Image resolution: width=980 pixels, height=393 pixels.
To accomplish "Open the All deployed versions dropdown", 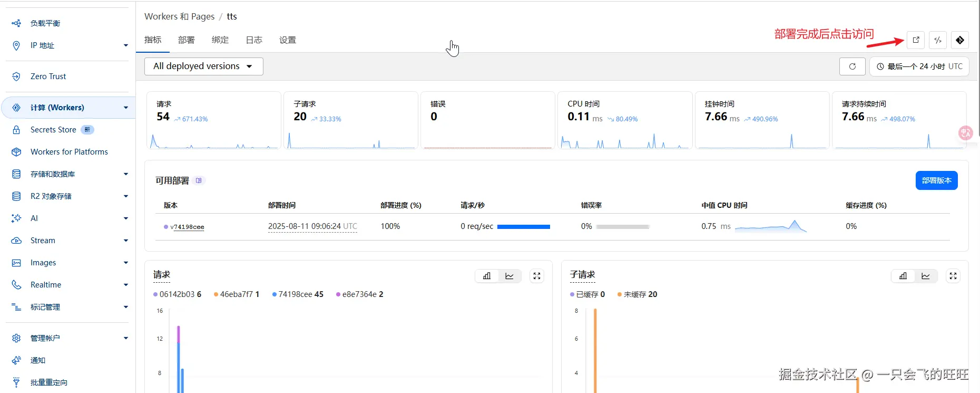I will pyautogui.click(x=204, y=66).
